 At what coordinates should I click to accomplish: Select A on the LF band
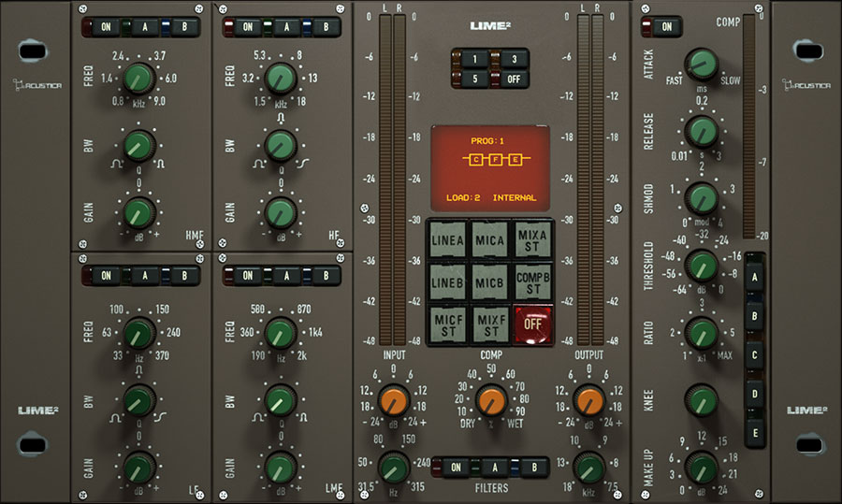pyautogui.click(x=144, y=276)
